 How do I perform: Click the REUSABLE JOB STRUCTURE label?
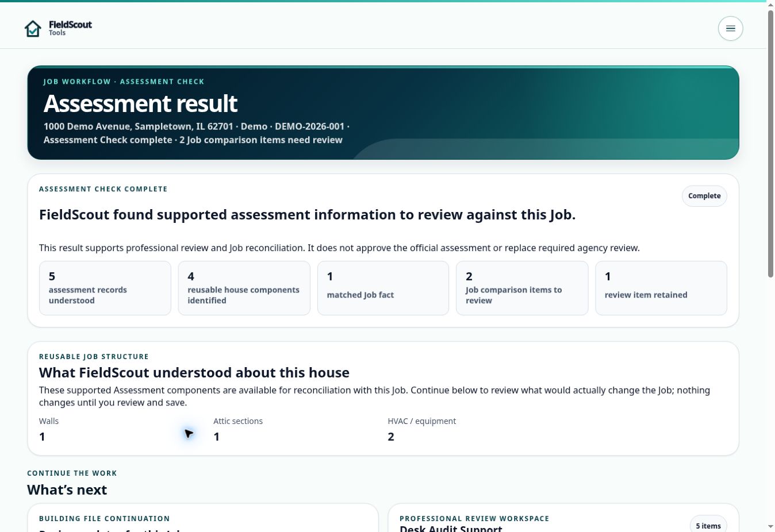point(94,357)
